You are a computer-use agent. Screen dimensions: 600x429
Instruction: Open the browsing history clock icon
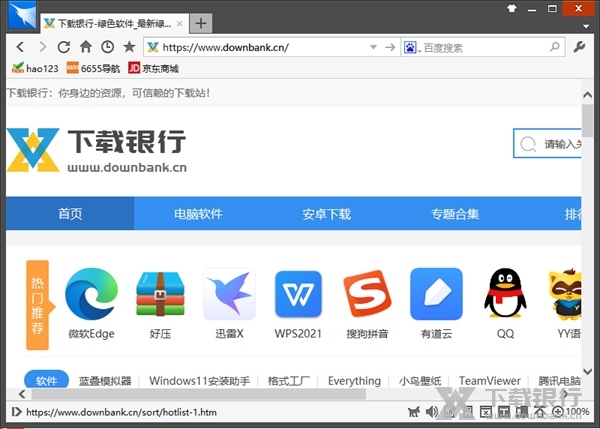(x=108, y=47)
